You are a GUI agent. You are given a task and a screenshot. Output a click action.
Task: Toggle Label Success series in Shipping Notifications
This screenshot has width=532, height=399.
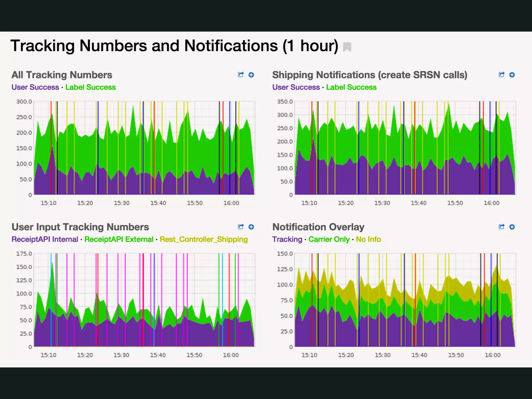(351, 87)
